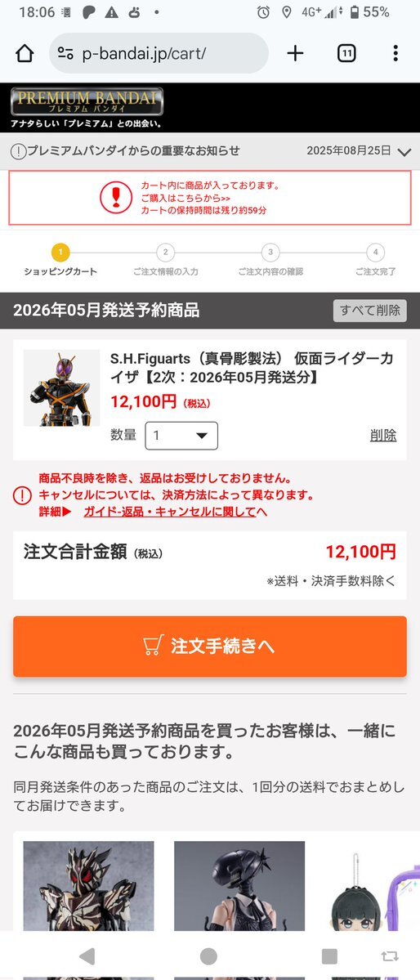The width and height of the screenshot is (420, 980).
Task: Tap the Android recent apps square button
Action: (x=329, y=955)
